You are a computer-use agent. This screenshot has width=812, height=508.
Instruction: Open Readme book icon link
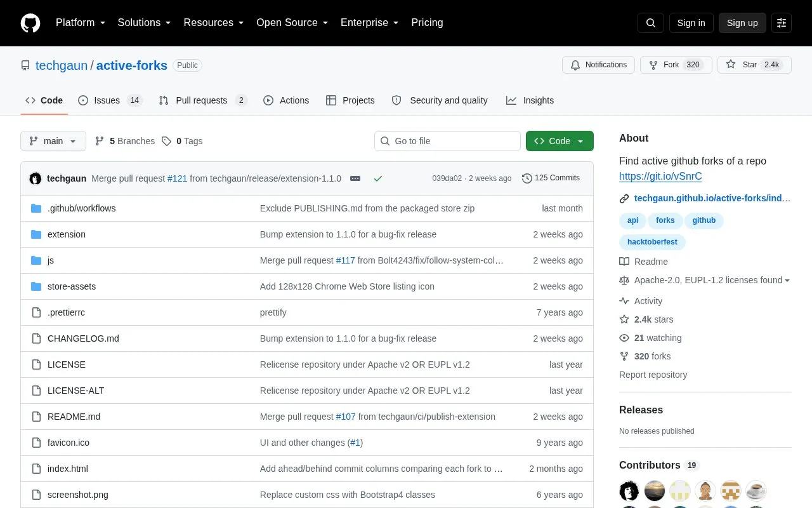tap(624, 262)
